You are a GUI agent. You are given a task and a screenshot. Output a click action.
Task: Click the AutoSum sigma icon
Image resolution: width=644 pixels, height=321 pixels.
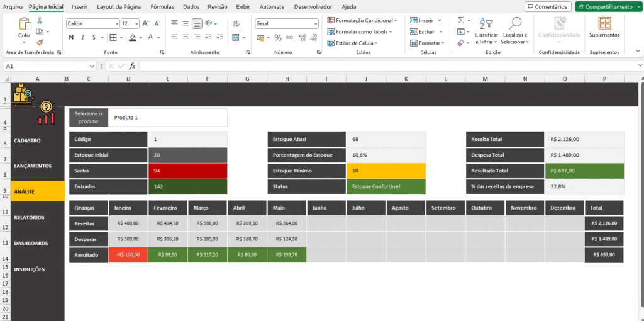[460, 20]
